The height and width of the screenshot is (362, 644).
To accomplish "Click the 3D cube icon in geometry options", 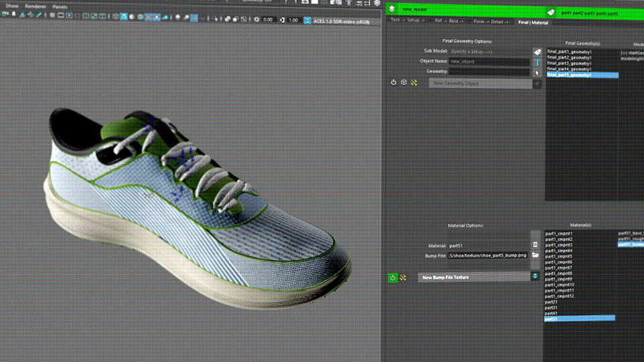I will click(404, 82).
